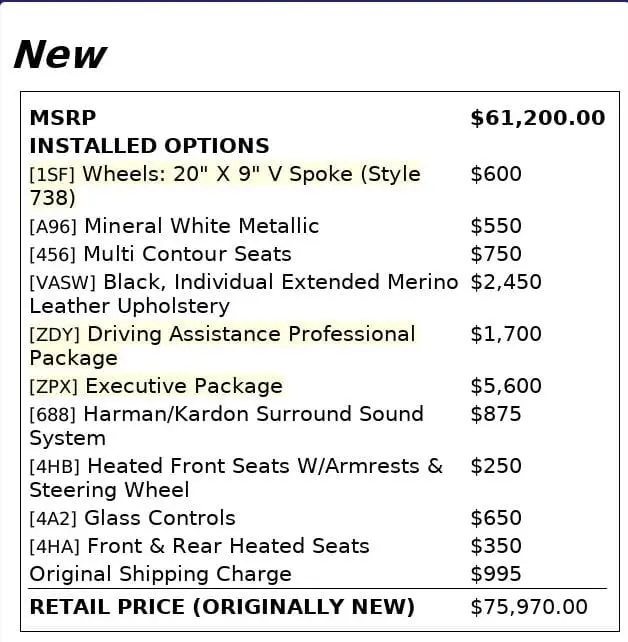The image size is (628, 642).
Task: Select Black Individual Extended Merino Leather entry
Action: (x=244, y=294)
